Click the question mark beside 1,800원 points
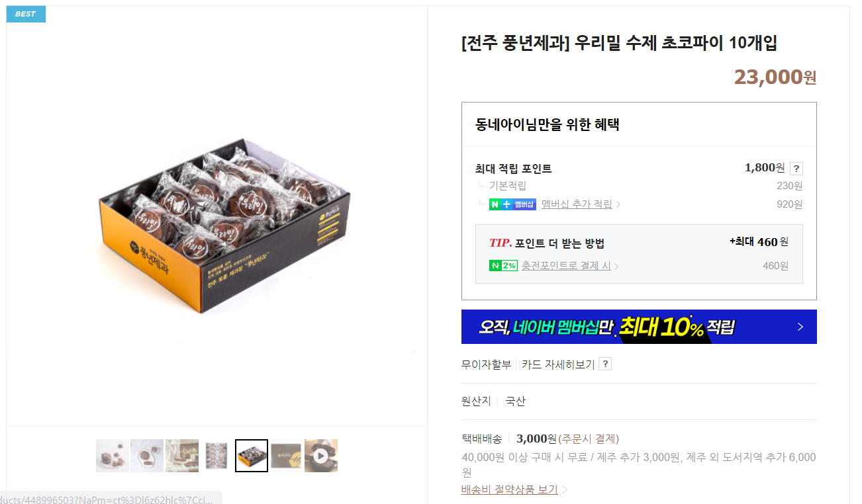This screenshot has width=862, height=504. [796, 168]
